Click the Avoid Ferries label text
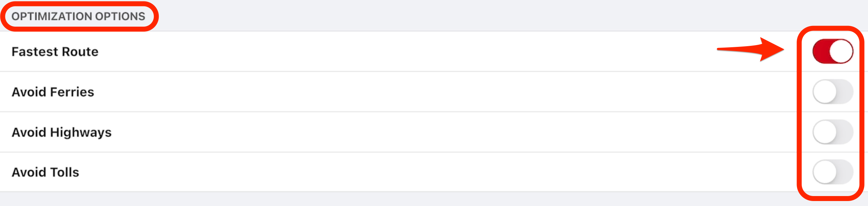Image resolution: width=868 pixels, height=206 pixels. [53, 92]
